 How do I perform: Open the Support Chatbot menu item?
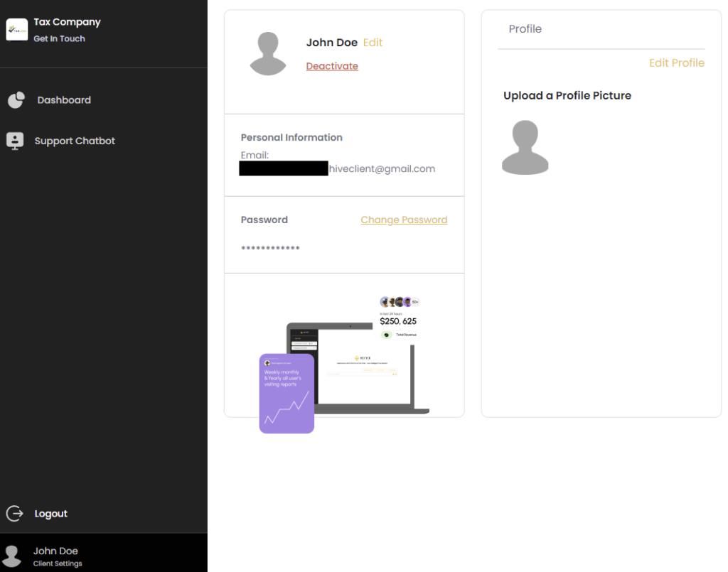coord(75,141)
